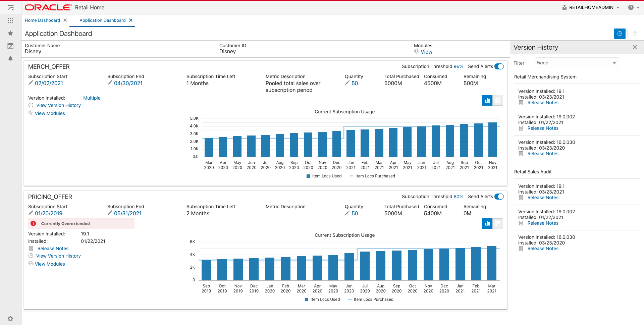This screenshot has height=325, width=644.
Task: Switch MERCH_OFFER to table view
Action: pyautogui.click(x=498, y=100)
